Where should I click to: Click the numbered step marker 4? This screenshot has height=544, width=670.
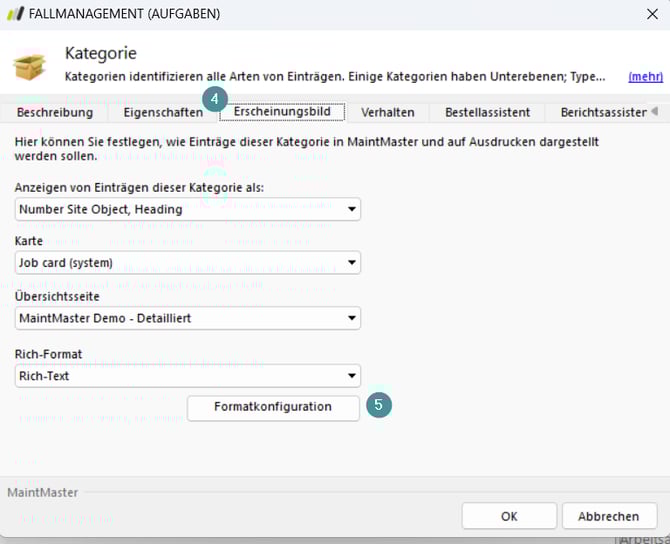point(215,99)
